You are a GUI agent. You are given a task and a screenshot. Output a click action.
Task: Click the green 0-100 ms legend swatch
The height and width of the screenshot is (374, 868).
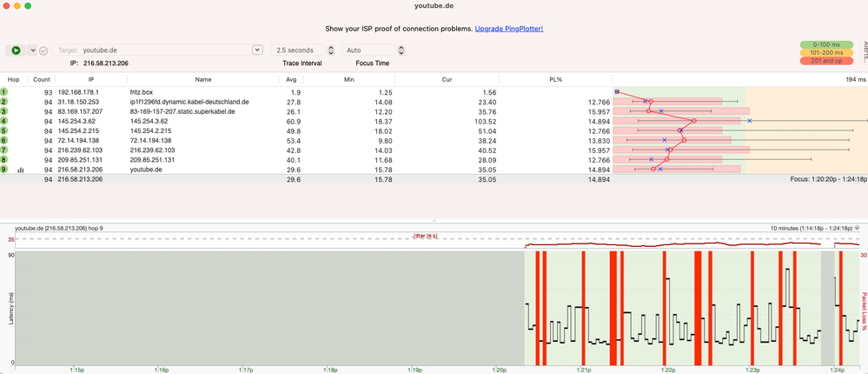point(826,44)
